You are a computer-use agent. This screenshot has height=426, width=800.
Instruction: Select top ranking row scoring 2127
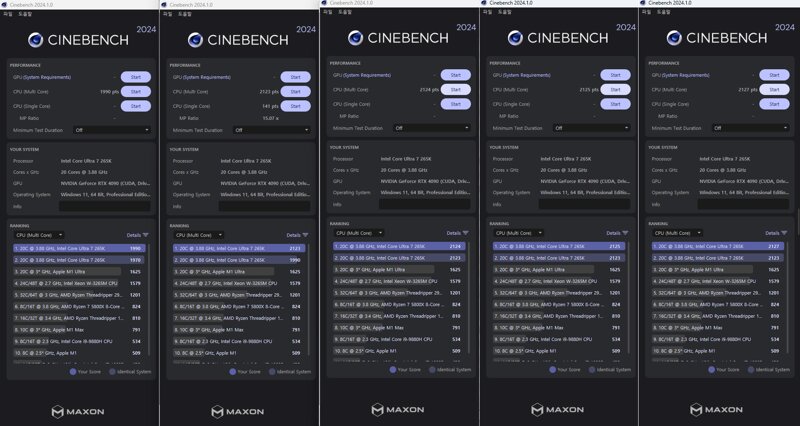pos(718,246)
